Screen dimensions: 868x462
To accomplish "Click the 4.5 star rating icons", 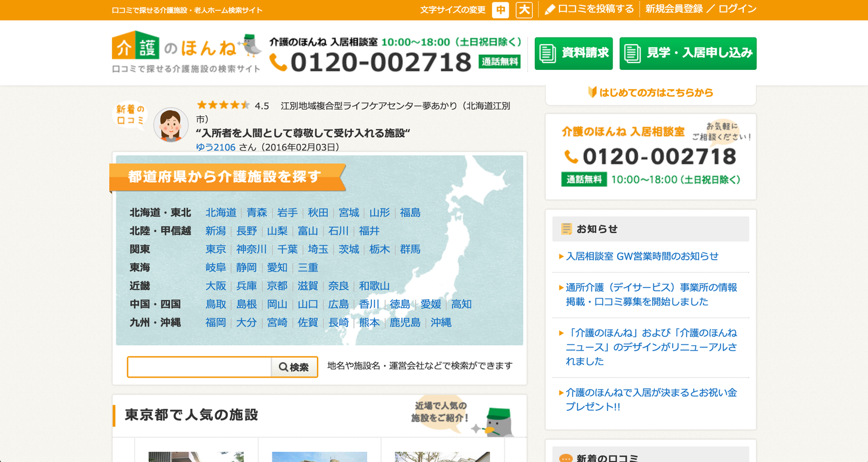I will (x=223, y=105).
